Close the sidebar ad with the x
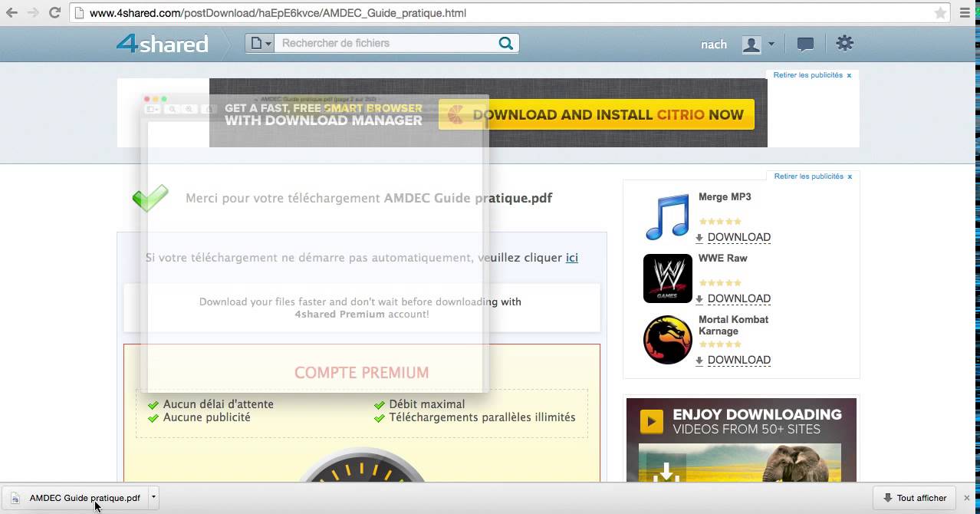The width and height of the screenshot is (980, 514). [850, 176]
